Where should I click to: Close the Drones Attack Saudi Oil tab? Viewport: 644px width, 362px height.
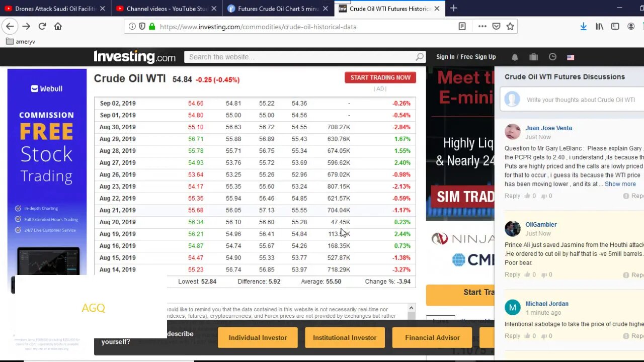[x=103, y=9]
